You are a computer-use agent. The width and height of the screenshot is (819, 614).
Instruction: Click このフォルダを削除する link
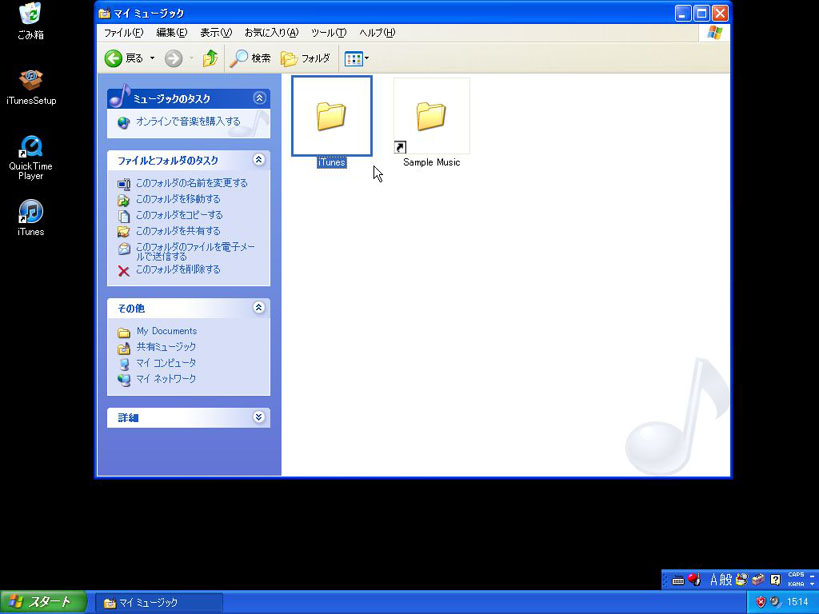pyautogui.click(x=178, y=269)
